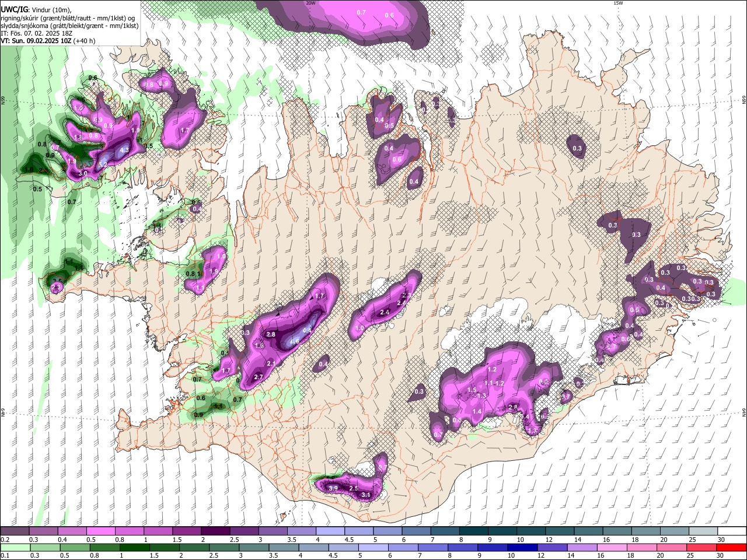747x560 pixels.
Task: Click the 0.2 label in the snow legend
Action: coord(4,540)
